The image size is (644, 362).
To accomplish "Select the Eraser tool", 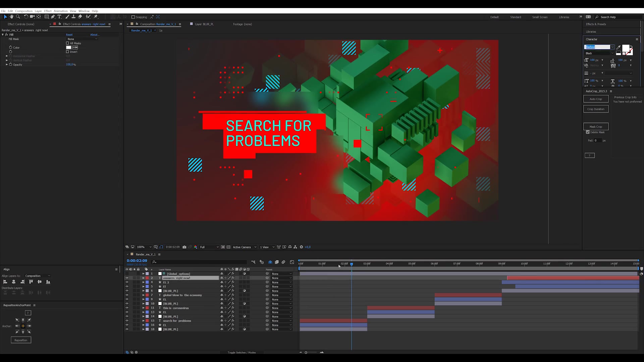I will (80, 17).
